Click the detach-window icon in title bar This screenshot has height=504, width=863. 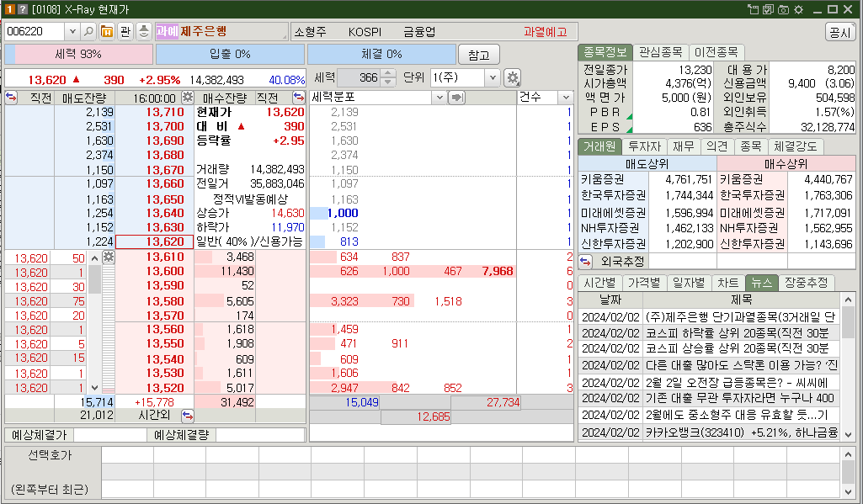coord(753,9)
